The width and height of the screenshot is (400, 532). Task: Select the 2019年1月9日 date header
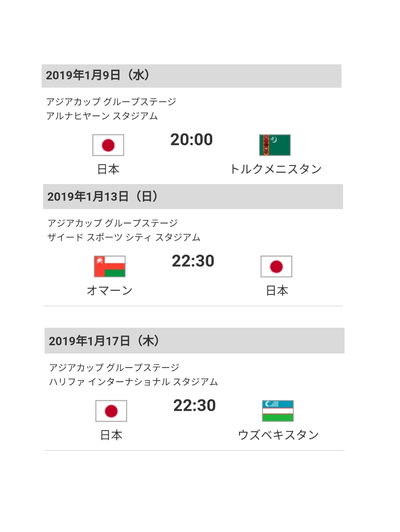[x=98, y=76]
